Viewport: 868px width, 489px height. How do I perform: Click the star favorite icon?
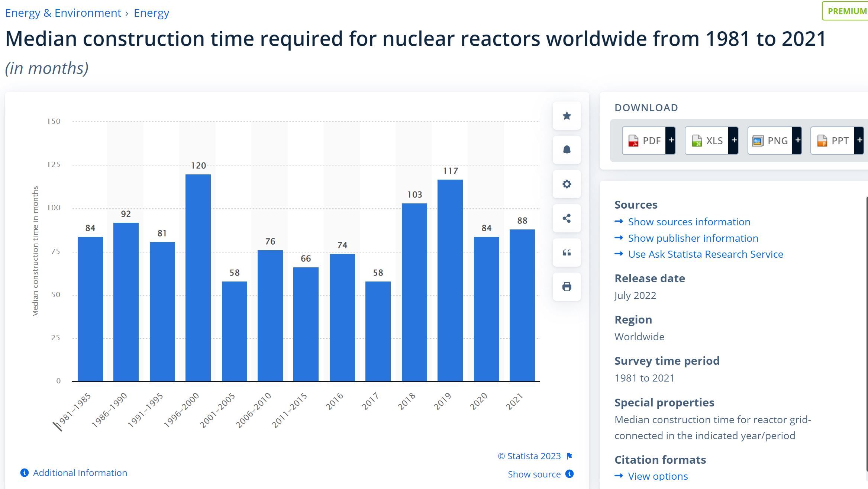click(567, 116)
